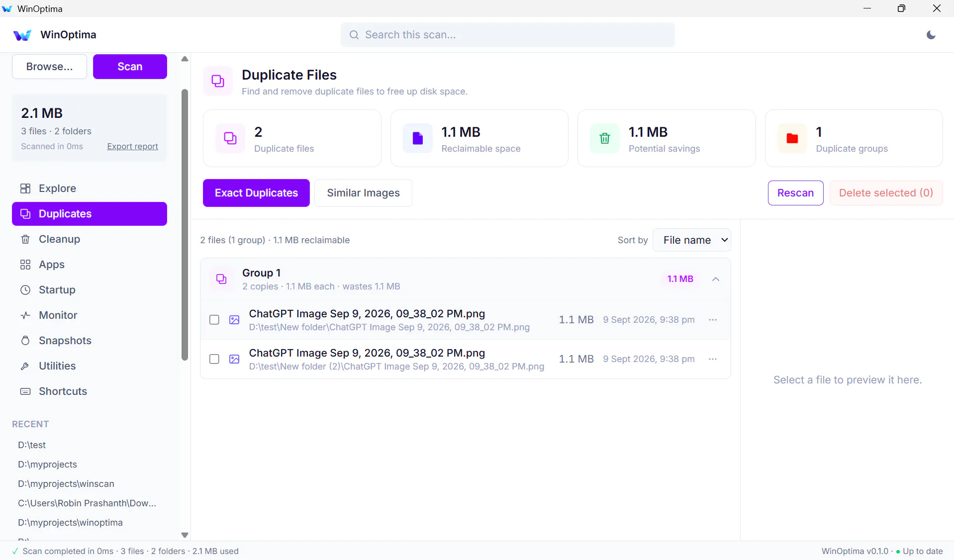Click sidebar scroll up arrow
The width and height of the screenshot is (954, 560).
[185, 59]
